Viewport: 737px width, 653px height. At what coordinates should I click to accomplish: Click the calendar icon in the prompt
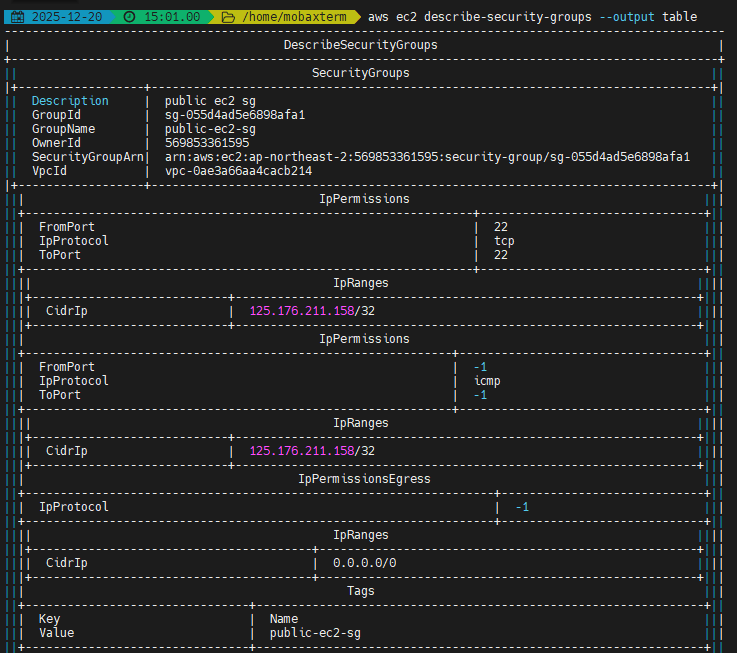click(17, 17)
